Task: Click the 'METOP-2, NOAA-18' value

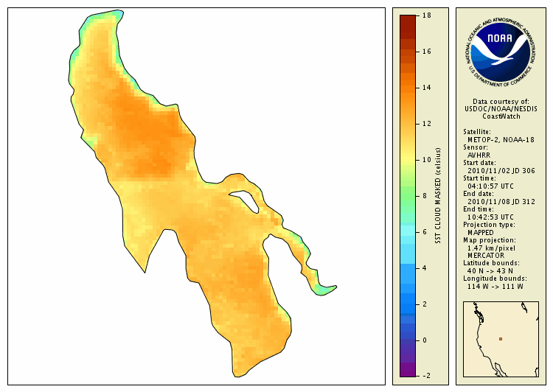Action: click(x=501, y=140)
